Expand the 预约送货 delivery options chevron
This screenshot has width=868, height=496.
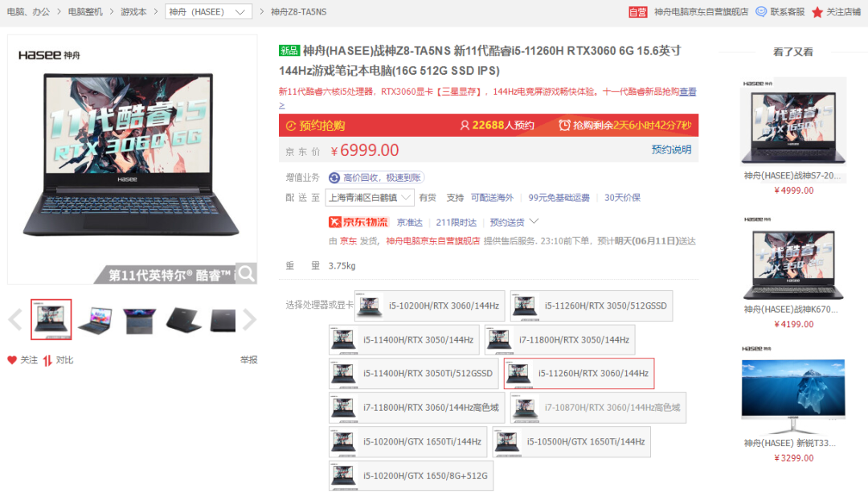(x=534, y=221)
